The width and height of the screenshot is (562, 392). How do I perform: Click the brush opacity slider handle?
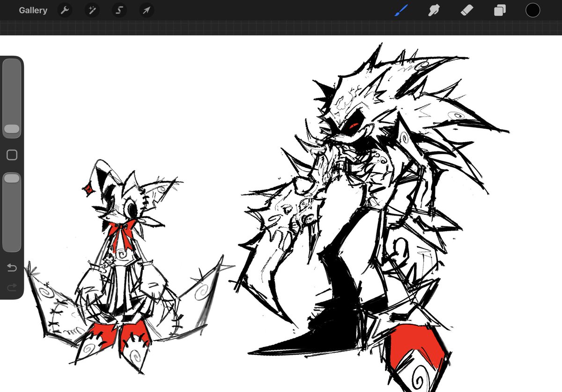click(12, 178)
